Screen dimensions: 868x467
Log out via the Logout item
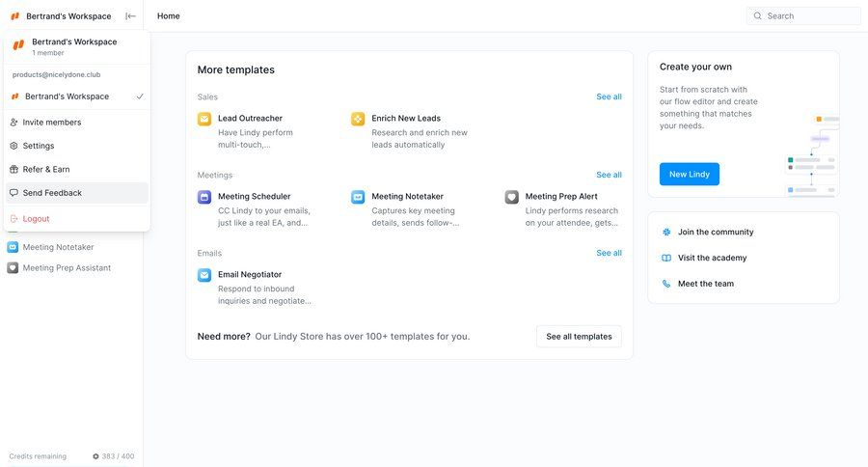76,219
